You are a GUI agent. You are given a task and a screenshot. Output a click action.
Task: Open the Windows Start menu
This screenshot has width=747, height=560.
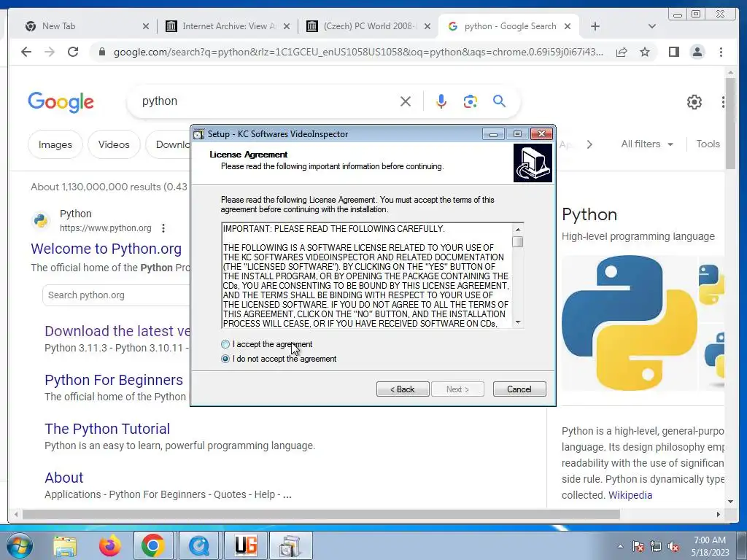18,545
